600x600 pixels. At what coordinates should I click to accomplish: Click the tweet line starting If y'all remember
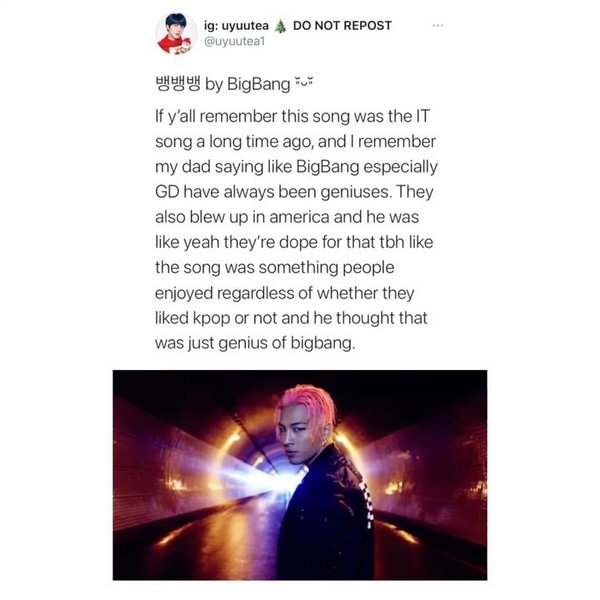coord(292,116)
